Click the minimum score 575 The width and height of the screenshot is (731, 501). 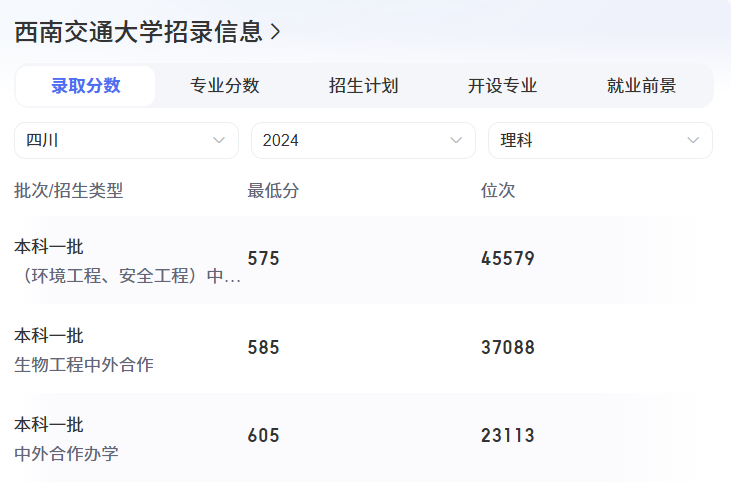(263, 259)
